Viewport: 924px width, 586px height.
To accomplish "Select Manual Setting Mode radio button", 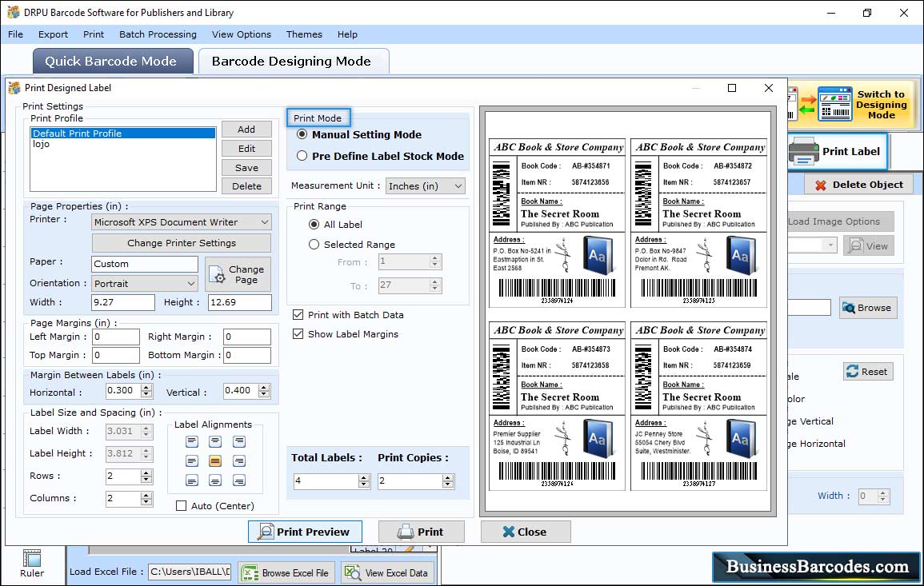I will click(x=302, y=134).
